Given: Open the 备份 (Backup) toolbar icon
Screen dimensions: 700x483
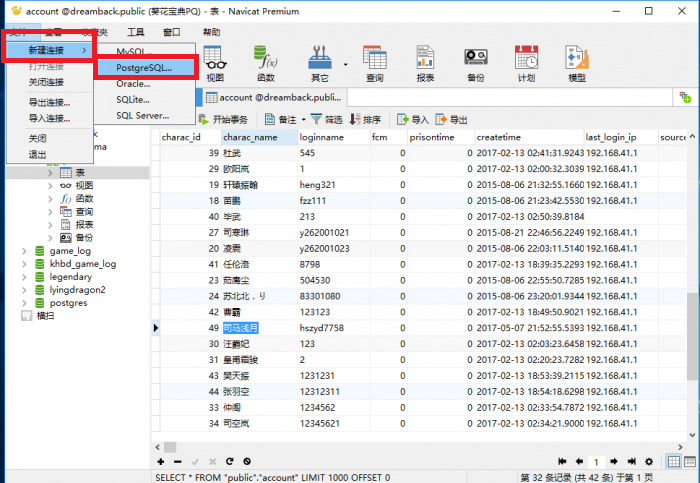Looking at the screenshot, I should click(476, 62).
